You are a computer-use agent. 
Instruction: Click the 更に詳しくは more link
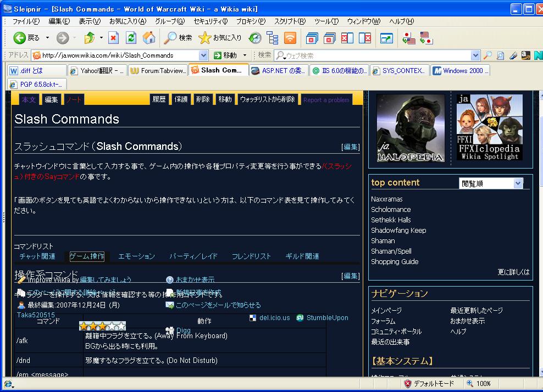[513, 272]
